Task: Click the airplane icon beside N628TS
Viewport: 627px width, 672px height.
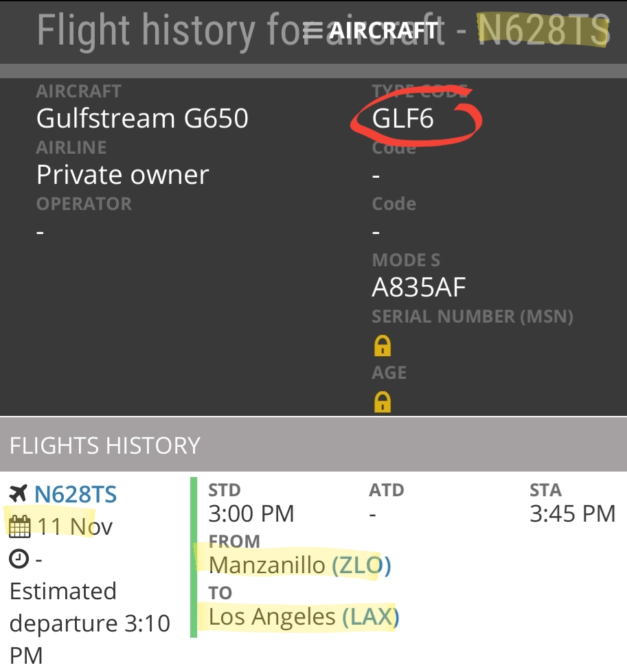Action: 19,494
